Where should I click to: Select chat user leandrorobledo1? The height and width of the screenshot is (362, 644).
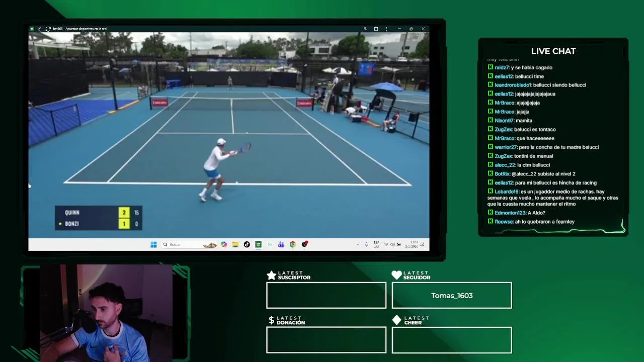click(x=513, y=85)
